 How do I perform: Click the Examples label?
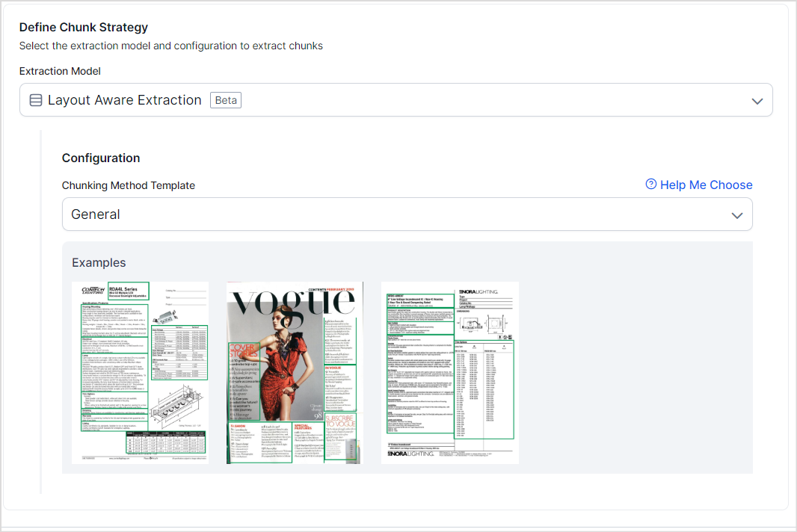click(x=99, y=262)
